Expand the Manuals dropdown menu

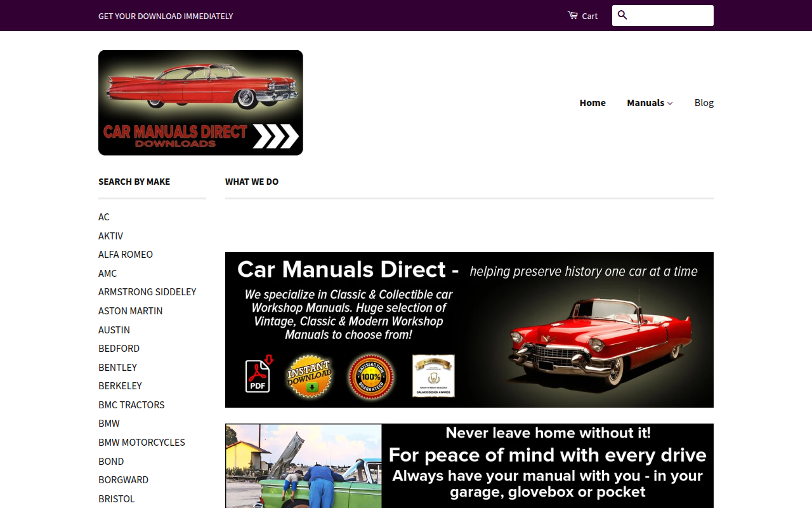coord(650,103)
